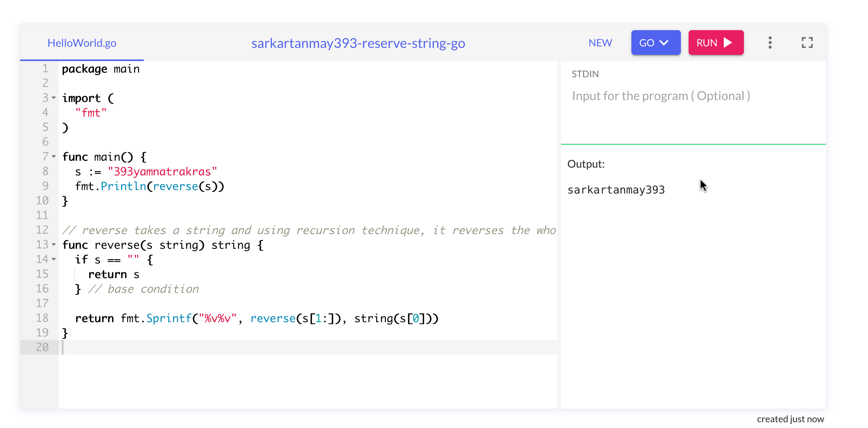Image resolution: width=868 pixels, height=428 pixels.
Task: Collapse the import block fold arrow on line 3
Action: coord(54,98)
